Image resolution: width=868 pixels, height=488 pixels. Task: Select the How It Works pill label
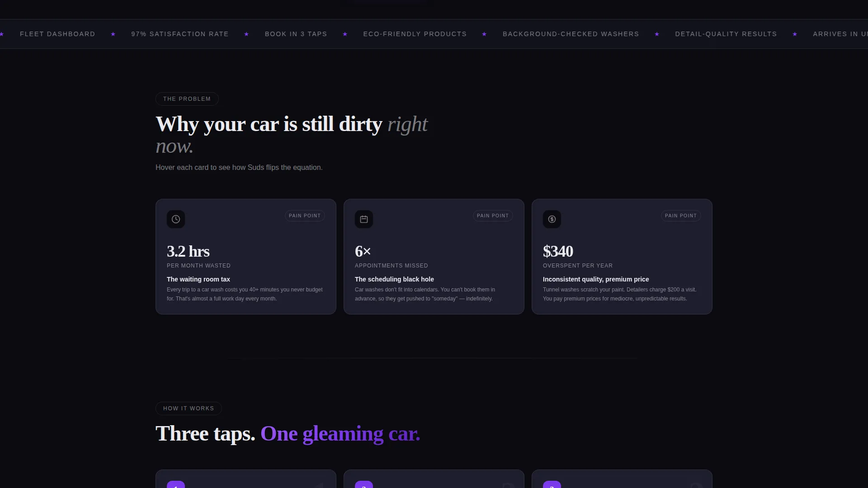[x=189, y=408]
